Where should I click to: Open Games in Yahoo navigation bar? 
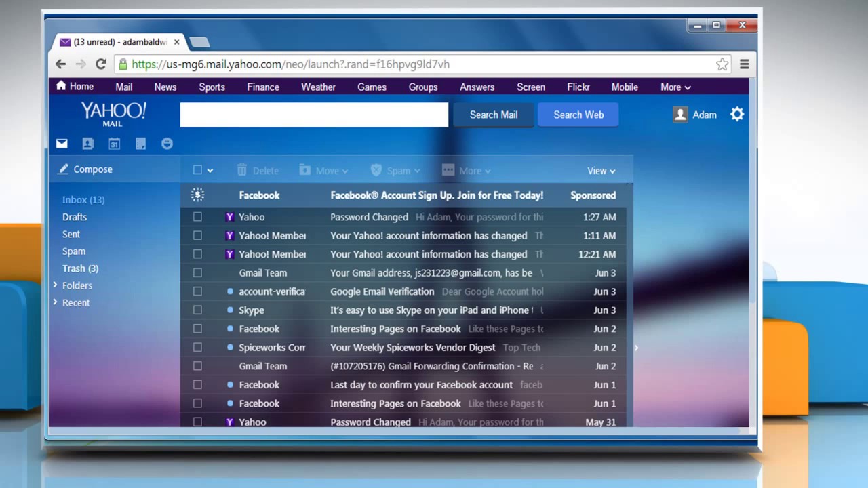point(372,87)
